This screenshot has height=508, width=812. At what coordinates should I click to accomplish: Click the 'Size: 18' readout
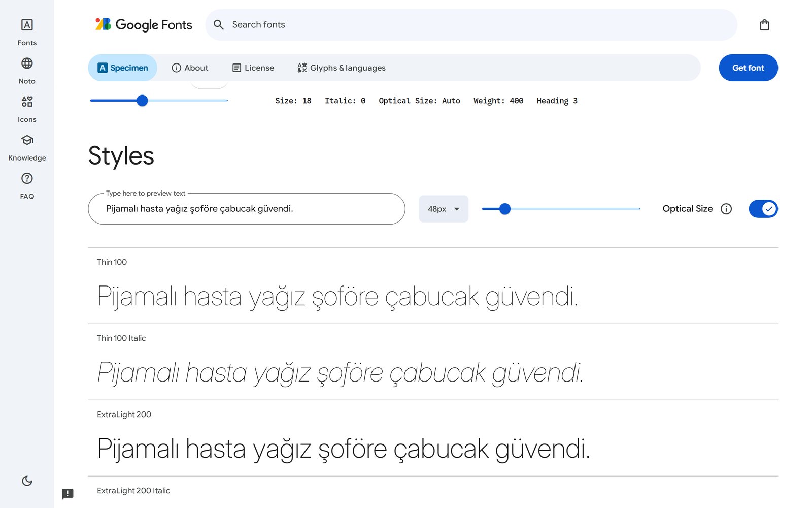coord(293,101)
